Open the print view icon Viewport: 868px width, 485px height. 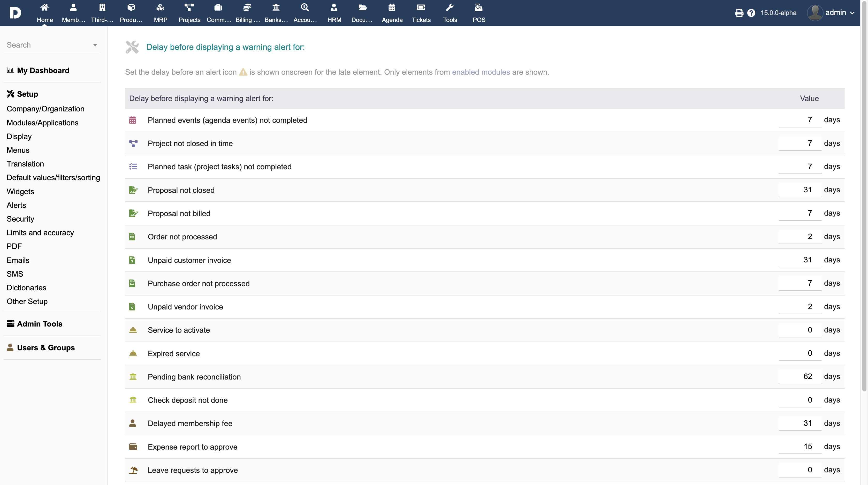pos(739,13)
